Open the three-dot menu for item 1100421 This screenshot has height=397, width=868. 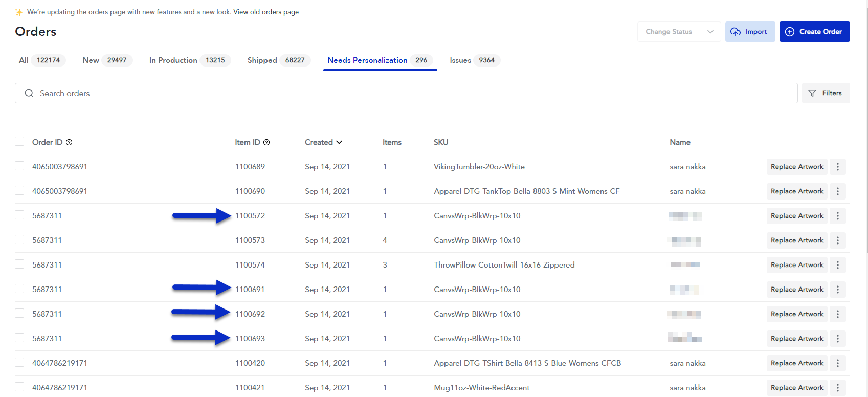coord(837,388)
